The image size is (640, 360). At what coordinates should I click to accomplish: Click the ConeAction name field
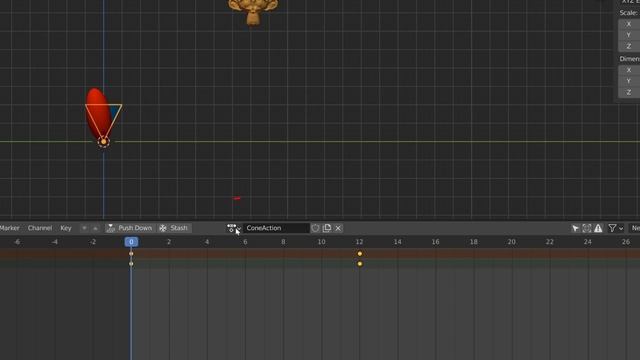(x=276, y=228)
